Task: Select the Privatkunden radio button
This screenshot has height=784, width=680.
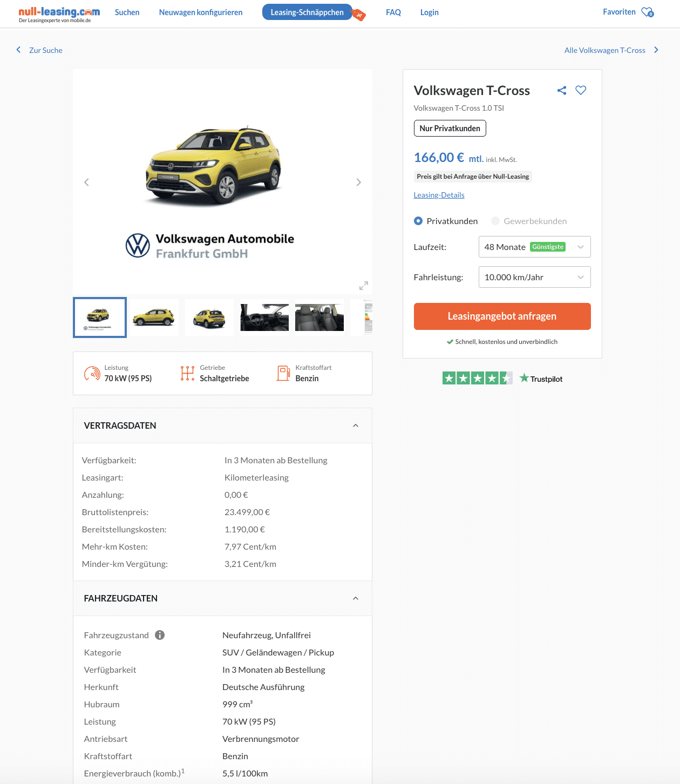Action: [x=418, y=221]
